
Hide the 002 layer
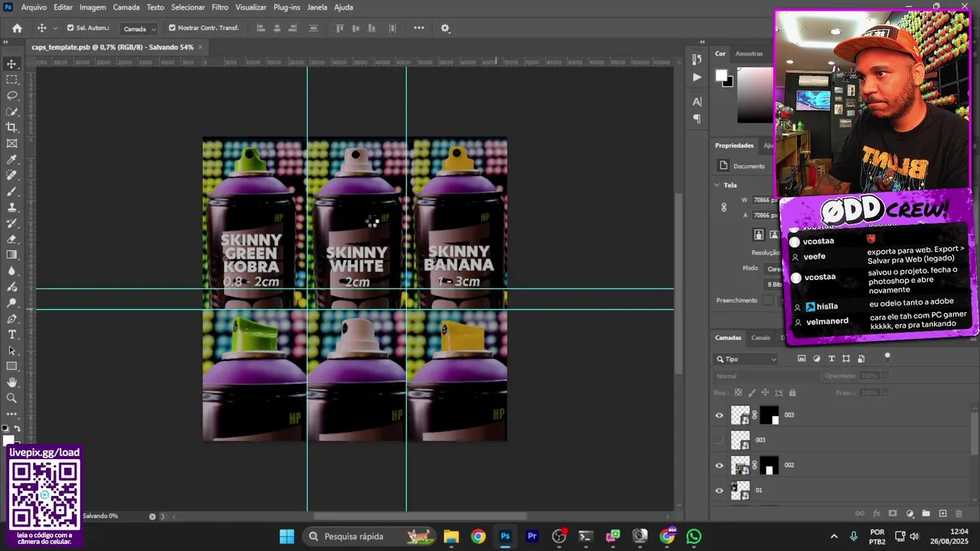719,465
